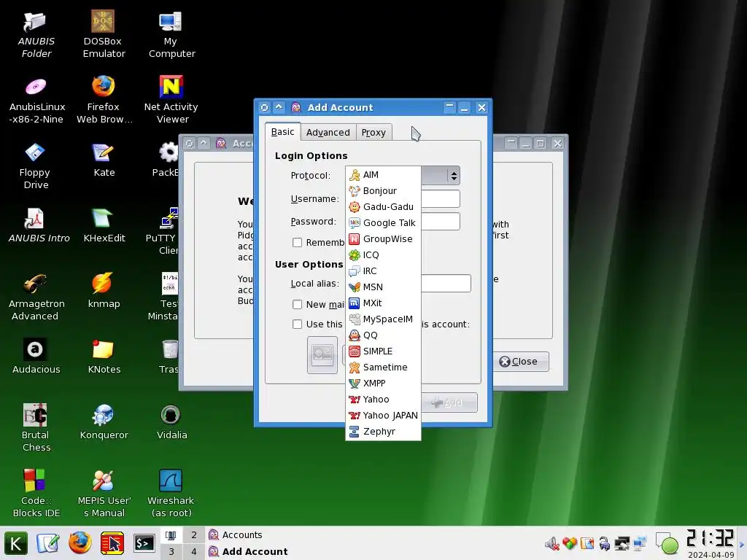Pick Yahoo protocol entry
747x560 pixels.
(383, 399)
